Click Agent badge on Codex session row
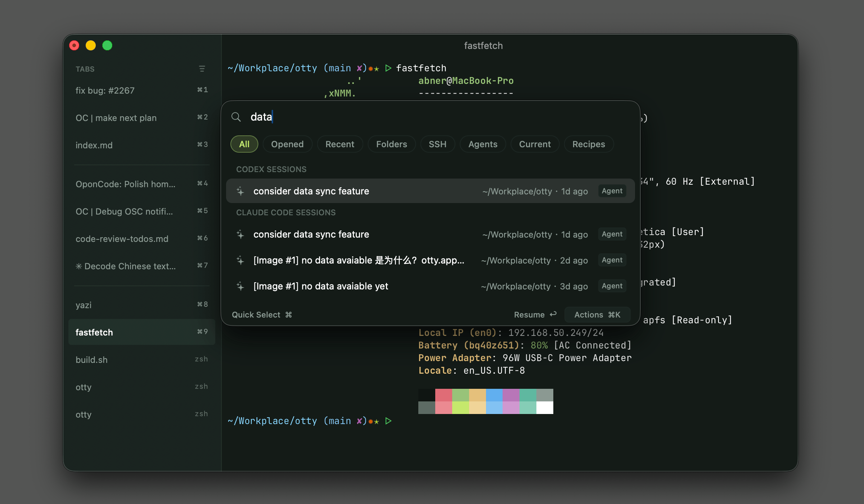Image resolution: width=864 pixels, height=504 pixels. pos(612,191)
